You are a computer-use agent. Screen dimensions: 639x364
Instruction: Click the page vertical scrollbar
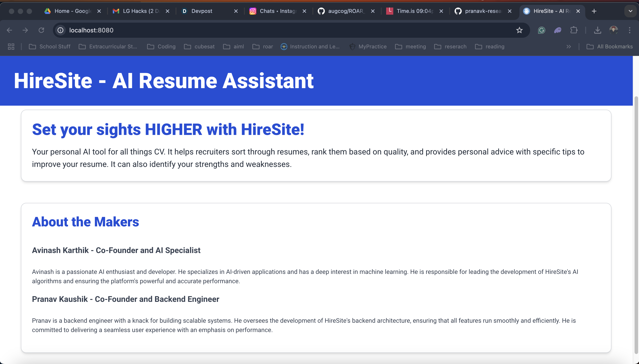(636, 225)
